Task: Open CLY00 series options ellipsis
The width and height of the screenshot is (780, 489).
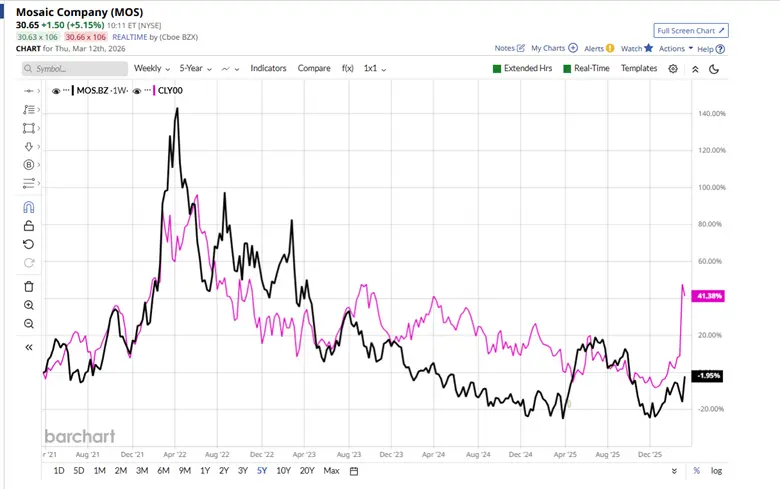Action: [148, 91]
